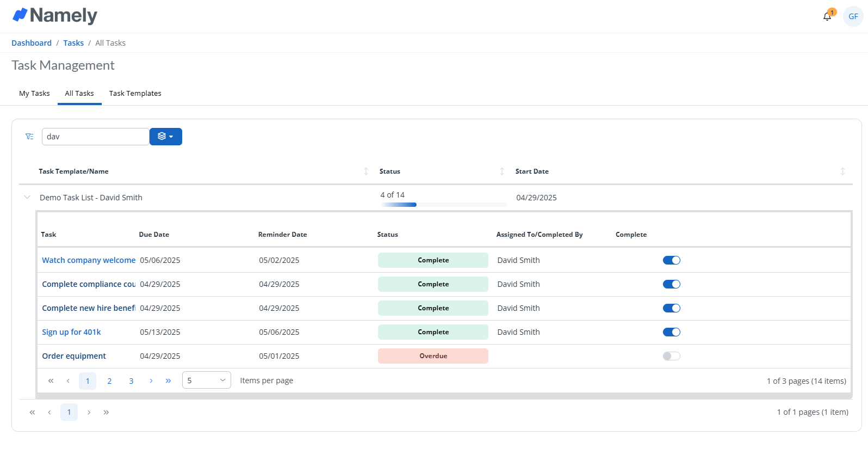Screen dimensions: 868x454
Task: Toggle complete for Sign up for 401k
Action: point(671,332)
